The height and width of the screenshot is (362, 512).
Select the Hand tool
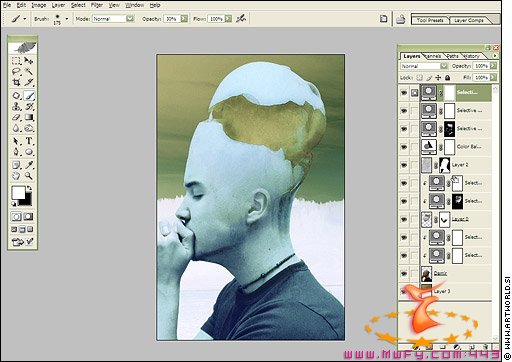point(16,176)
